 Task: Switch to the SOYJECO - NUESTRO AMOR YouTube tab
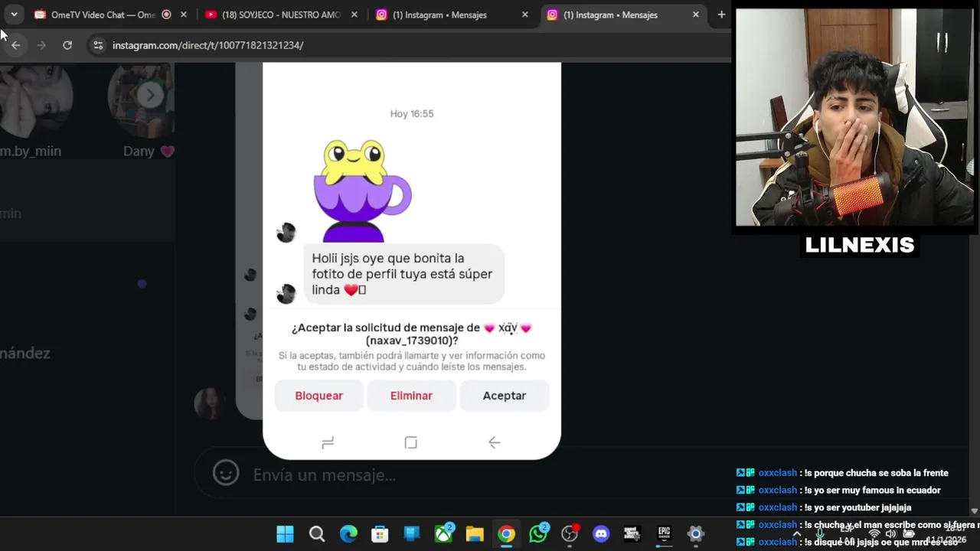click(272, 15)
